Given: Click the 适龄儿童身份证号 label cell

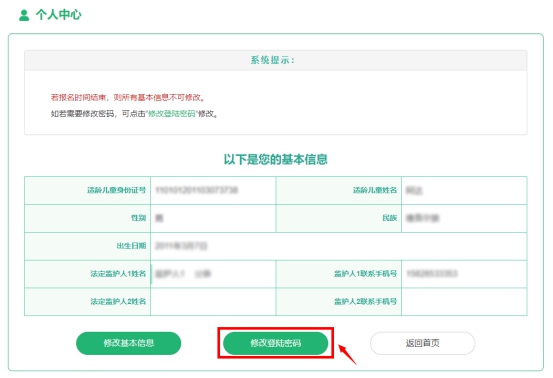Looking at the screenshot, I should [x=87, y=190].
